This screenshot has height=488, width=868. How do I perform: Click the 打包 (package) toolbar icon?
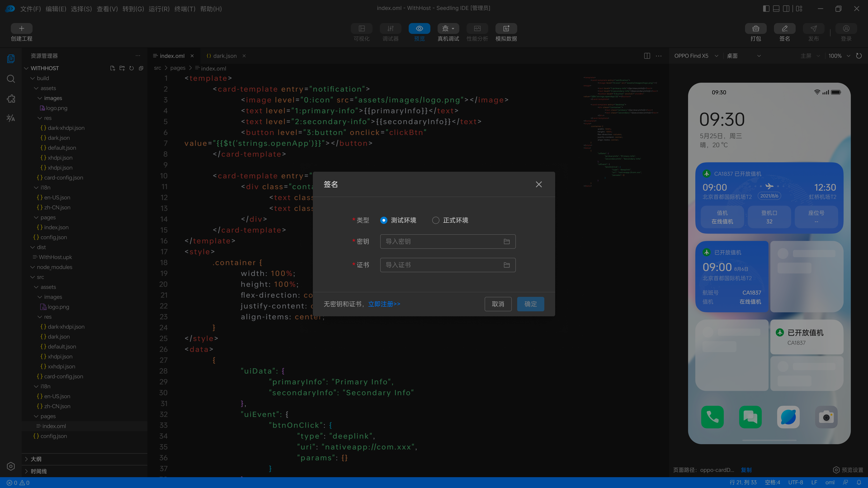[x=755, y=29]
